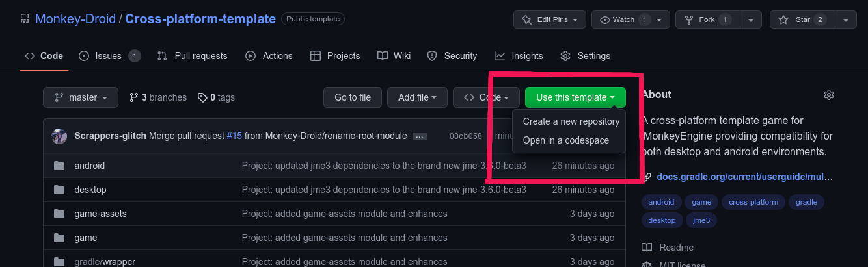Open the master branch selector

click(x=81, y=97)
